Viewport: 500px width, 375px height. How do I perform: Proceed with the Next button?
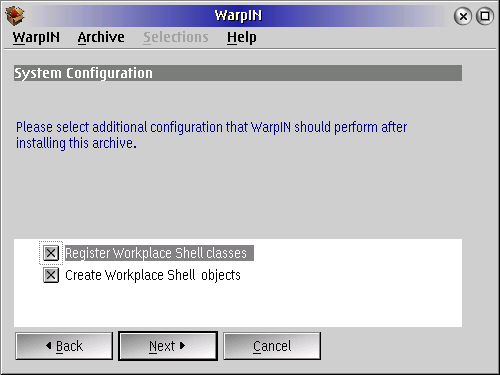(168, 346)
